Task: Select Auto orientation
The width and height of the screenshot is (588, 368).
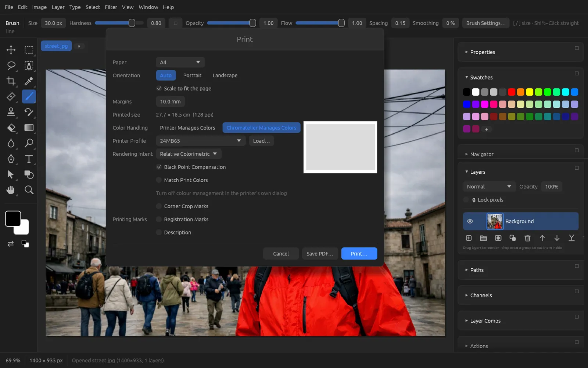Action: (166, 75)
